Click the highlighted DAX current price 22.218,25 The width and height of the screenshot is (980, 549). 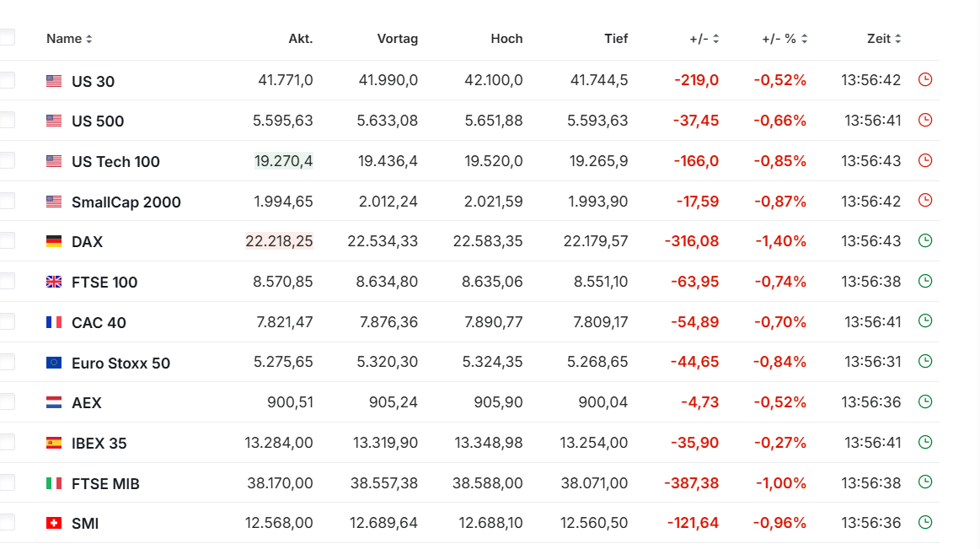click(x=279, y=241)
